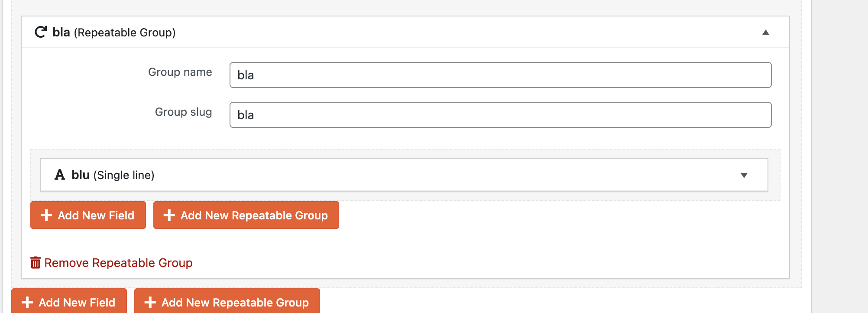Click plus icon of outermost Add New Repeatable Group

click(150, 302)
